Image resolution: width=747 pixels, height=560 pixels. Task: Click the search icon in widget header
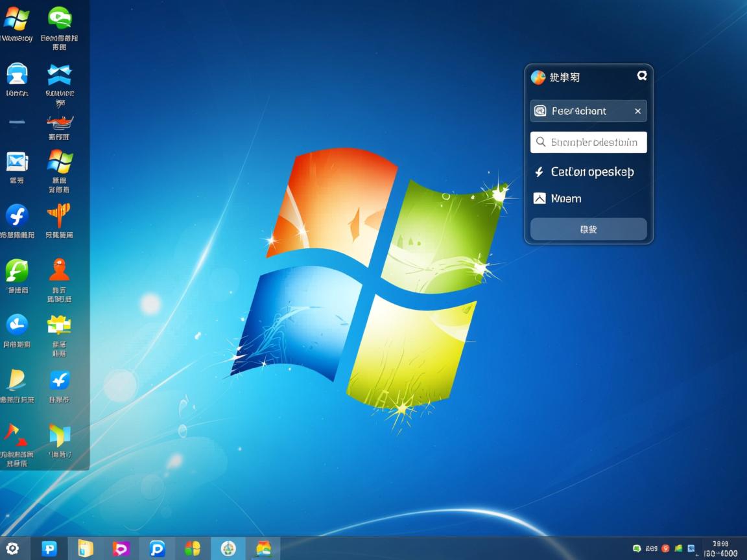tap(641, 76)
